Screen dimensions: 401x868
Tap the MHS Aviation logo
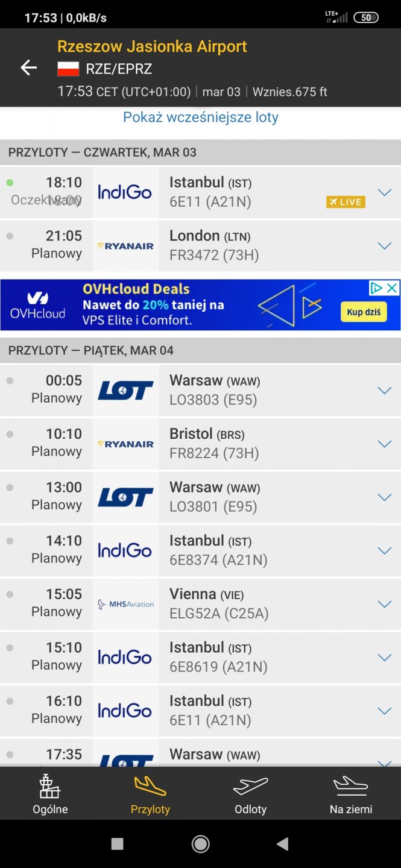pos(125,604)
